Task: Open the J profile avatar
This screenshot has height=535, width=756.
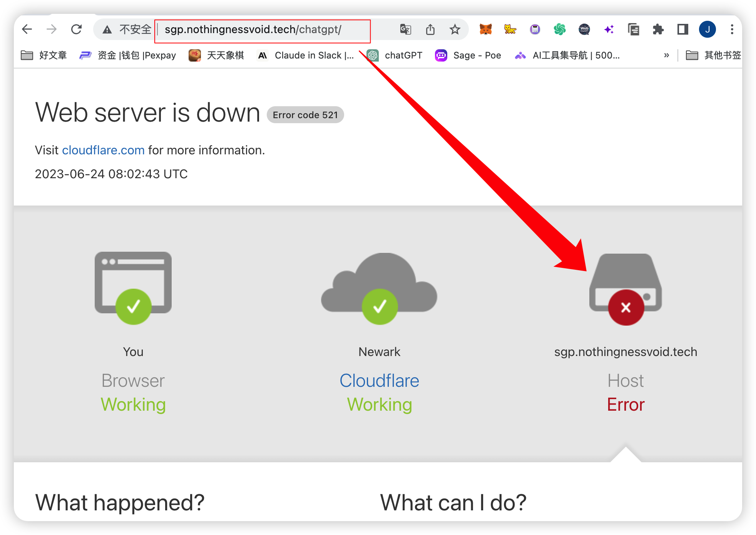Action: 707,29
